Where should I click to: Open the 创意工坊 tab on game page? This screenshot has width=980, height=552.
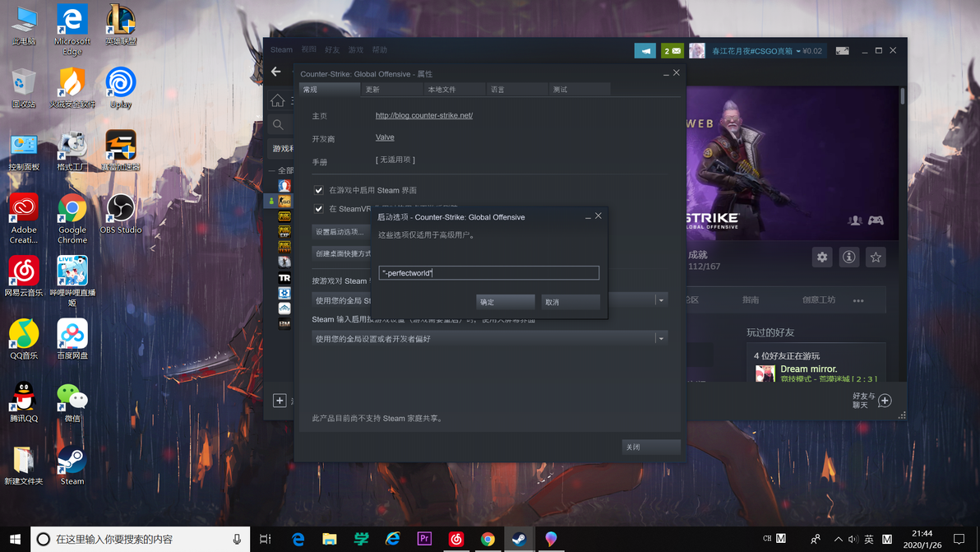pos(819,300)
